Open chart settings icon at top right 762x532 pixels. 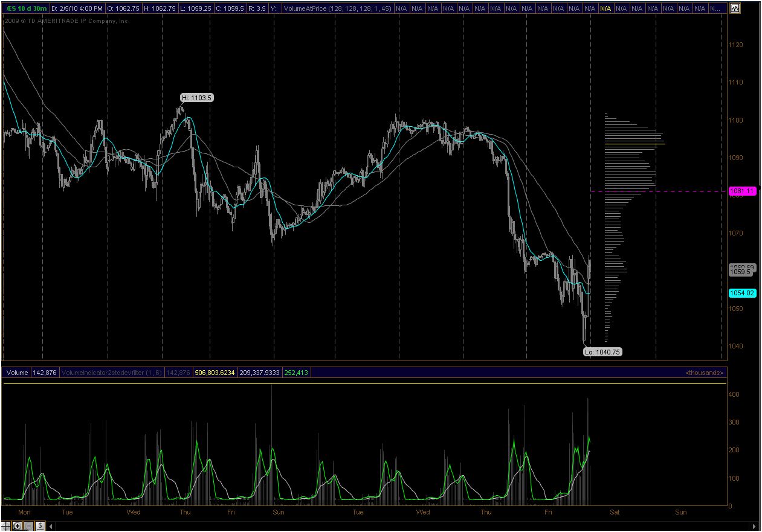tap(735, 8)
